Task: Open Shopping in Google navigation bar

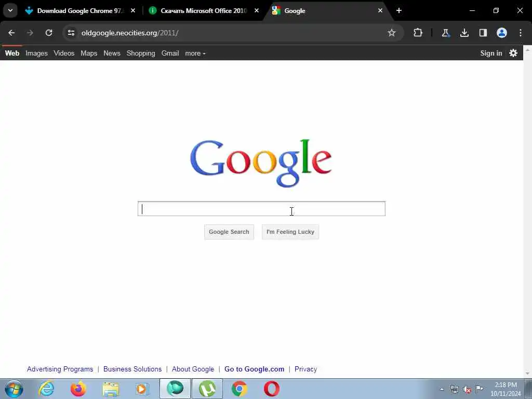Action: [x=141, y=54]
